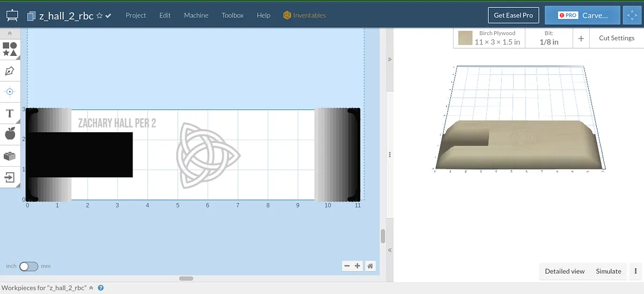Choose the Text tool

[x=10, y=113]
